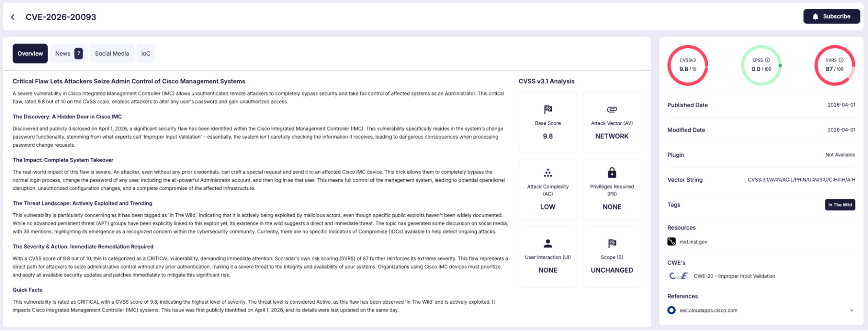Click The Severity & Action heading
Screen dimensions: 868x331
click(83, 246)
